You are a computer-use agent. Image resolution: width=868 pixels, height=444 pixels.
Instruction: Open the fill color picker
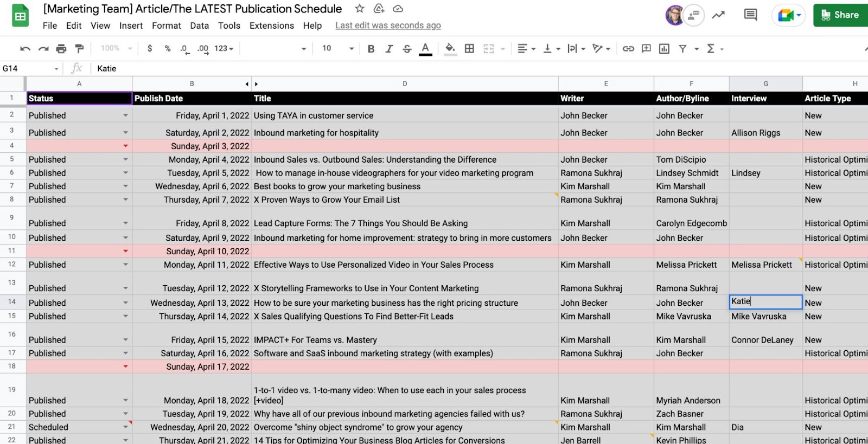(450, 49)
